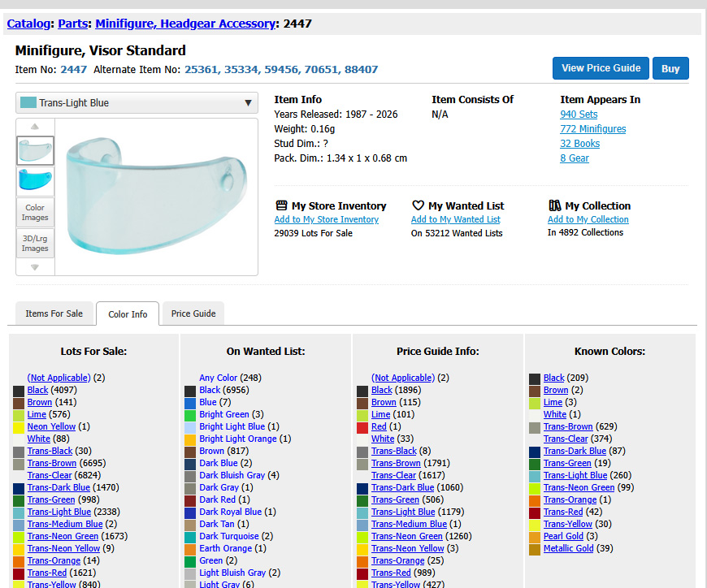Open Bright Light Orange wanted list link
This screenshot has width=707, height=588.
(238, 439)
